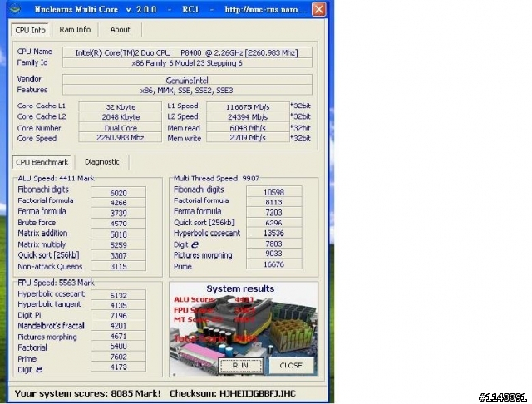Image resolution: width=532 pixels, height=404 pixels.
Task: Click Multi Thread Quick sort score 6296
Action: [273, 223]
